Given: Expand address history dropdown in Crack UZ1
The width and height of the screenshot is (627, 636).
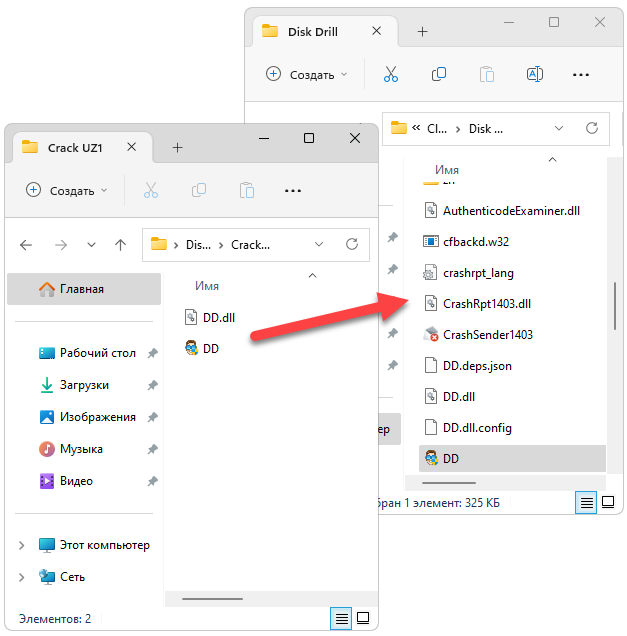Looking at the screenshot, I should point(319,244).
